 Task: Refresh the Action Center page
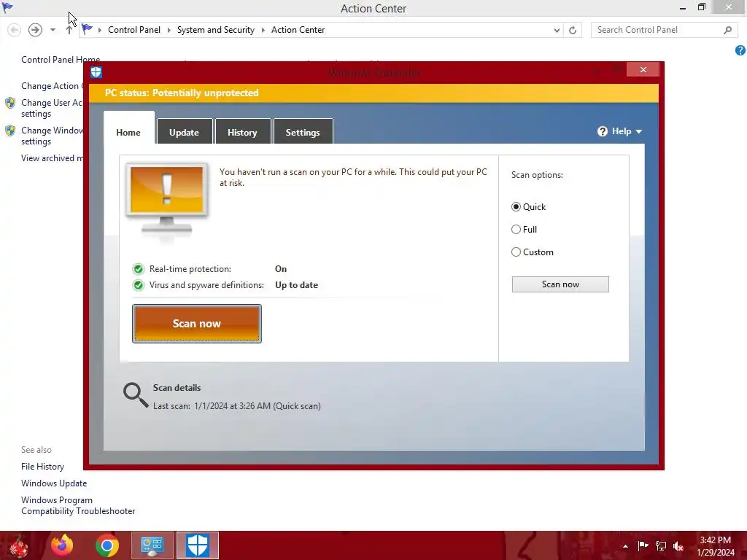tap(573, 30)
